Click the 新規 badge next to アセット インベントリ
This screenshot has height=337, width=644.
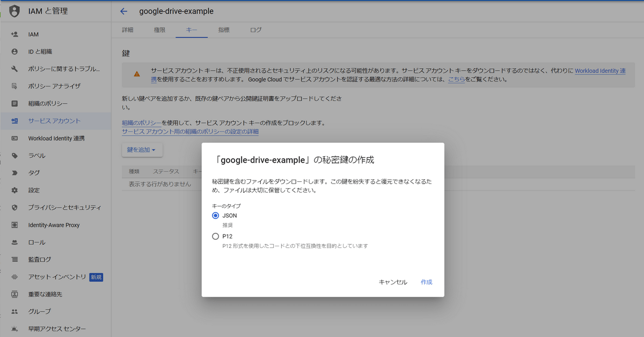coord(96,277)
